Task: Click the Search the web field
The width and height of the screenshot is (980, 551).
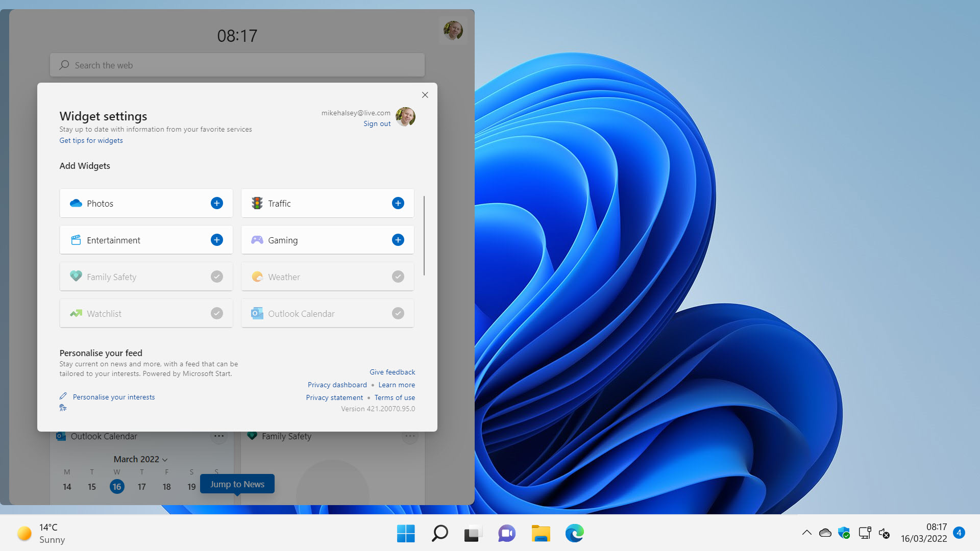Action: pyautogui.click(x=237, y=65)
